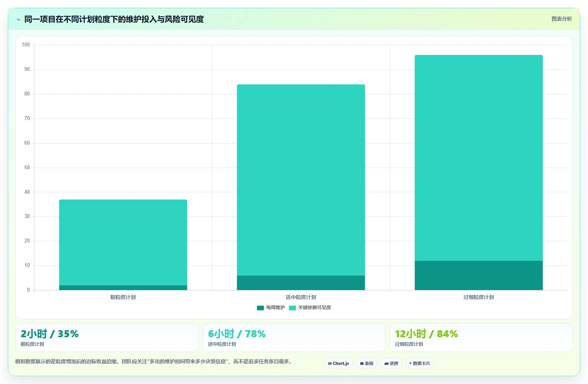Click the 表格 tag chip
Screen dimensions: 588x384
pos(366,363)
